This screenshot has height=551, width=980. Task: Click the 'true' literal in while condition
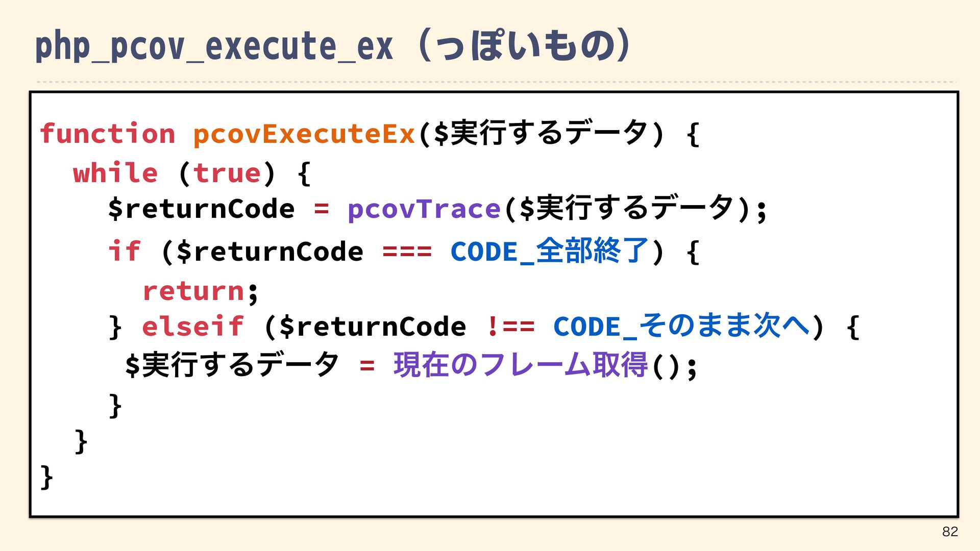pyautogui.click(x=227, y=173)
